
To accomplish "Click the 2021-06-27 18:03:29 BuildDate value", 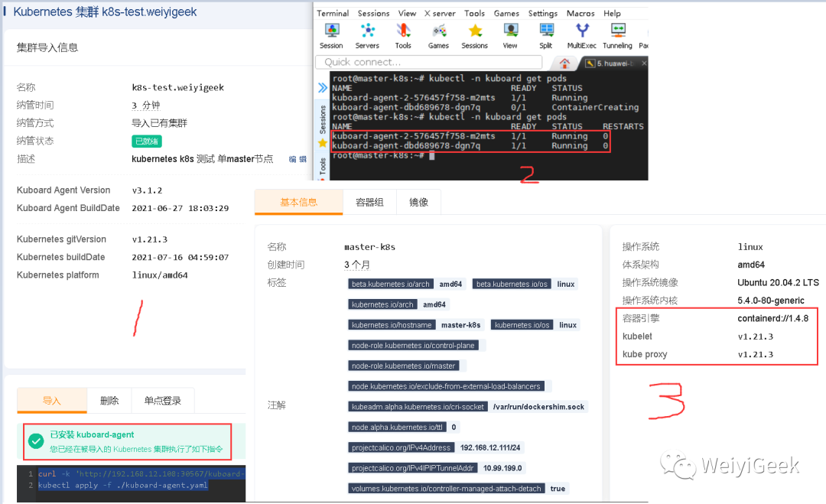I will point(180,208).
